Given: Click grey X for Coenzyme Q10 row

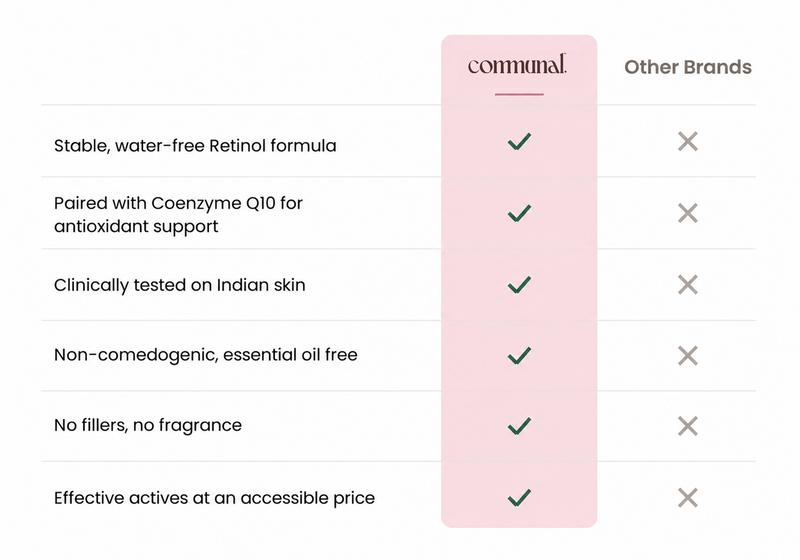Looking at the screenshot, I should click(688, 213).
